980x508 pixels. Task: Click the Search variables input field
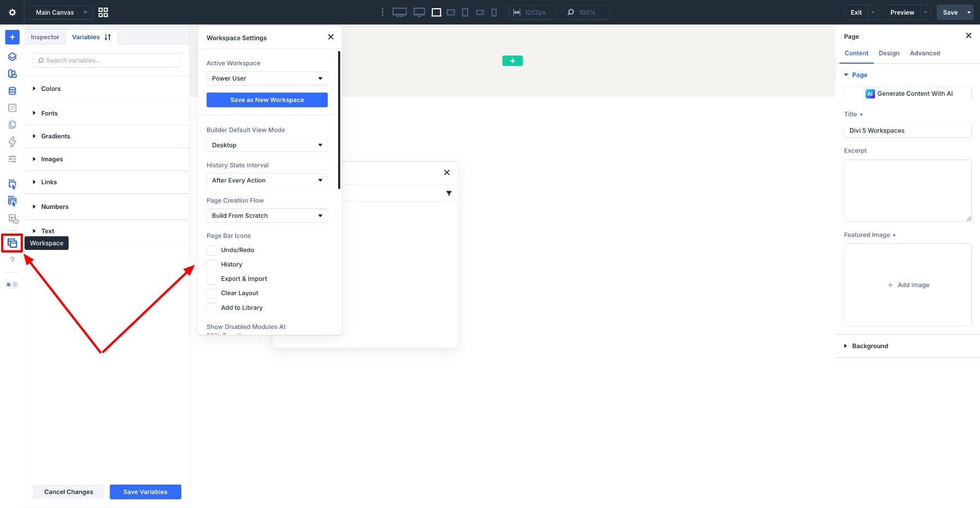(107, 60)
